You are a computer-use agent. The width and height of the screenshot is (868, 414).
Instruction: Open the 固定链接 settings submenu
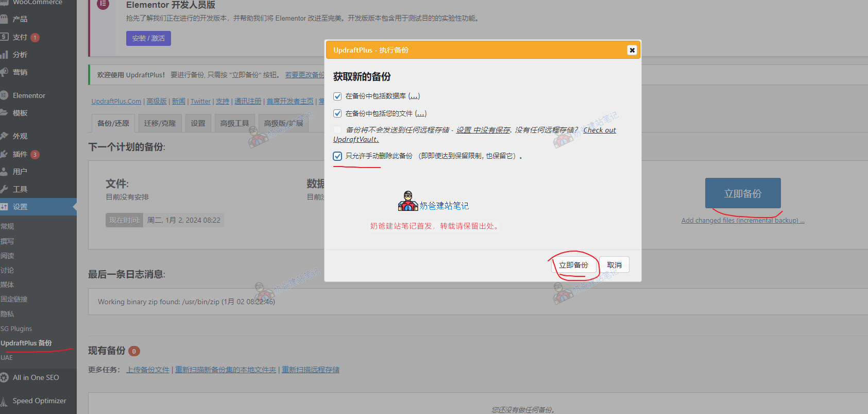click(14, 299)
